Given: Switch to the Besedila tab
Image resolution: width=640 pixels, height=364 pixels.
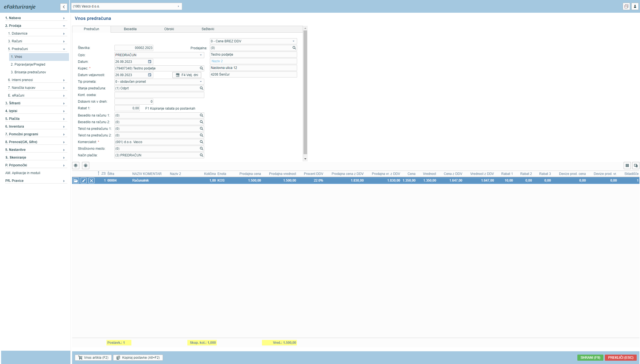Looking at the screenshot, I should click(130, 29).
